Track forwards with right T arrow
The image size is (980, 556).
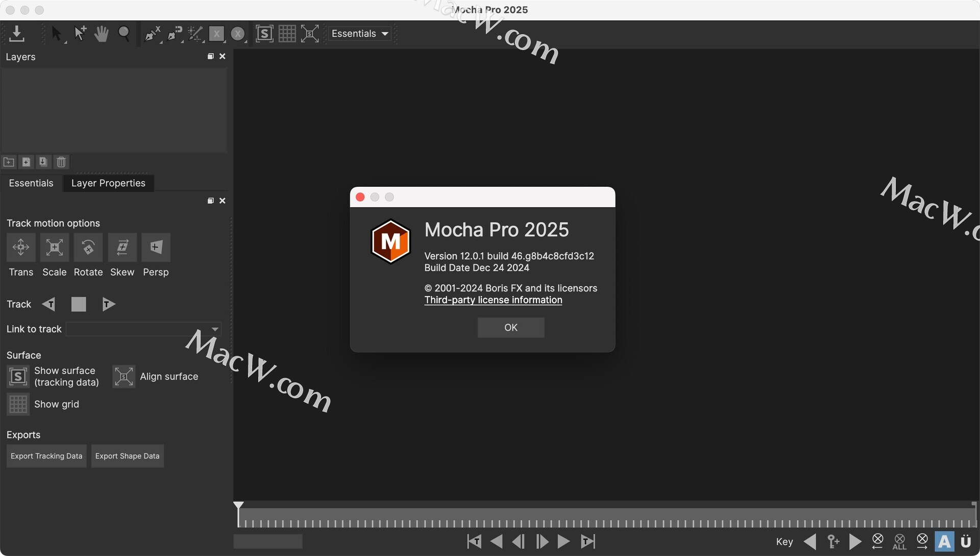pos(108,304)
